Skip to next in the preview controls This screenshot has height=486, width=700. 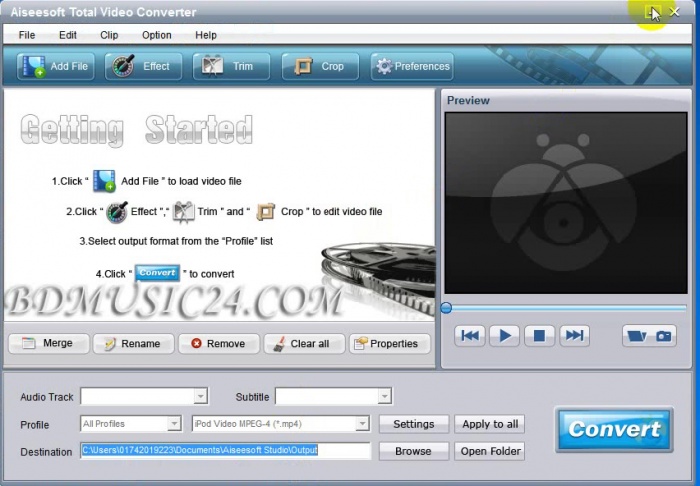coord(573,336)
